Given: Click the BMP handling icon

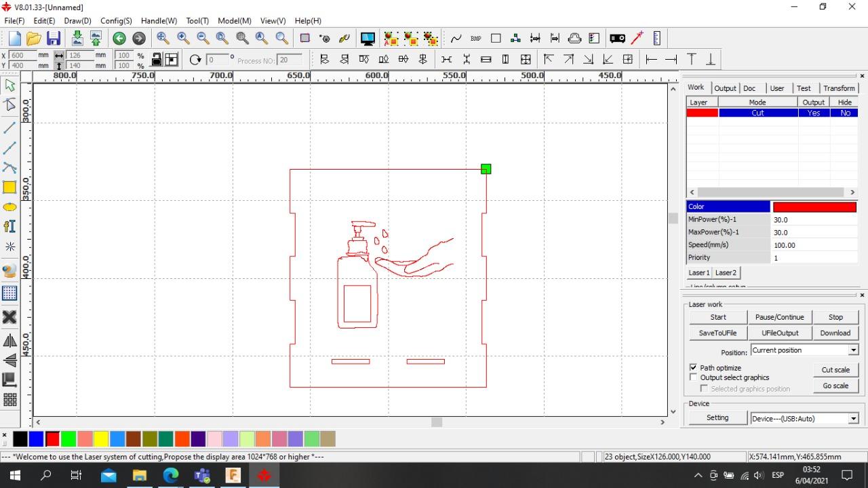Looking at the screenshot, I should tap(475, 39).
